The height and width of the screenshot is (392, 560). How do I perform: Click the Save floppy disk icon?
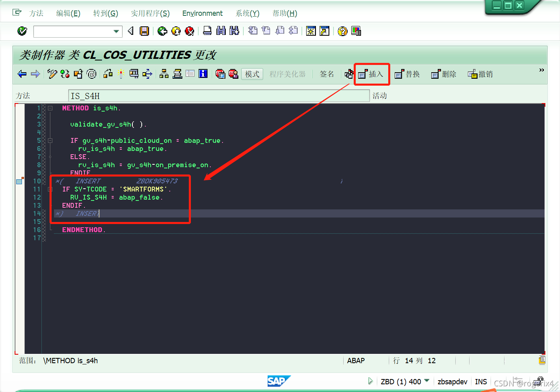coord(144,31)
